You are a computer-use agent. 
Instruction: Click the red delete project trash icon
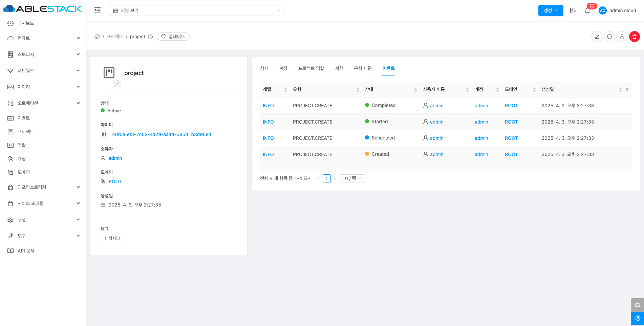634,37
